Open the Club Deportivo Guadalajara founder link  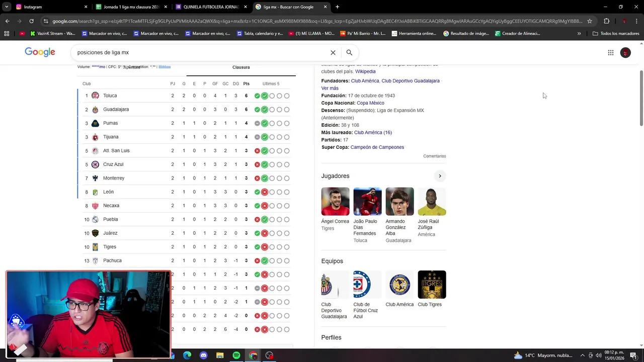point(411,81)
